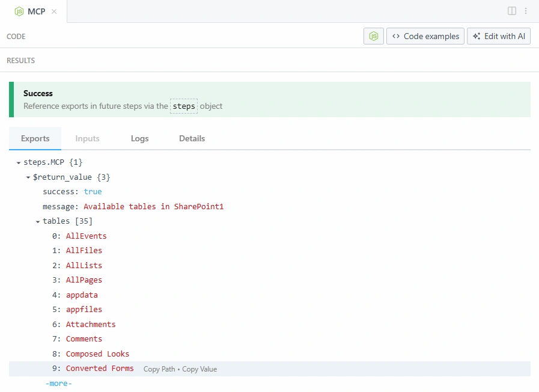Collapse the tables array node
Screen dimensions: 539x392
38,222
